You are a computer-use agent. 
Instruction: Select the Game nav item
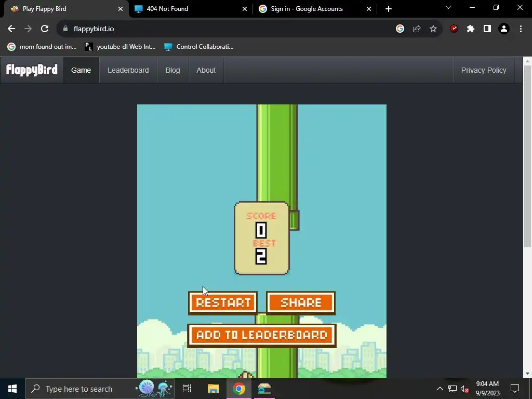tap(81, 70)
